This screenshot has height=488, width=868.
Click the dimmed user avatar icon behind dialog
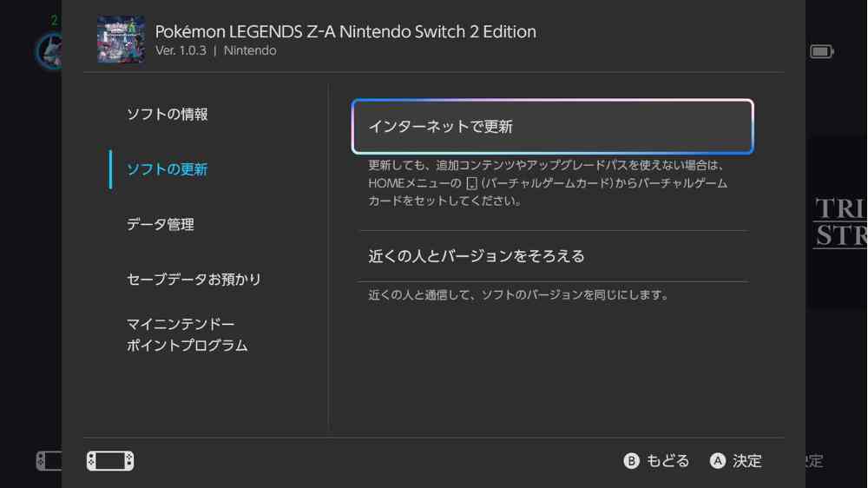click(49, 50)
